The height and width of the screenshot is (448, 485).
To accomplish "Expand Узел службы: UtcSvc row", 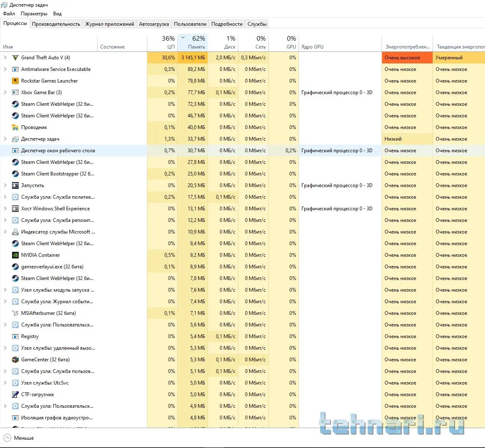I will click(5, 383).
